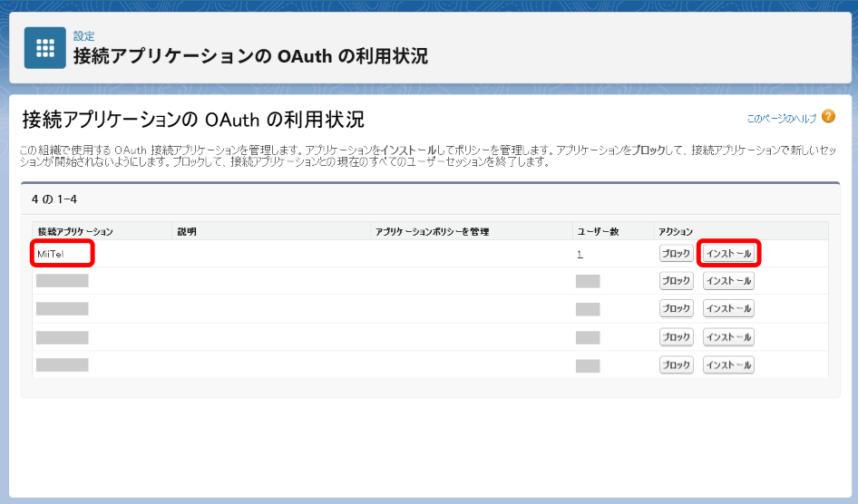Click the app launcher grid icon

(44, 48)
